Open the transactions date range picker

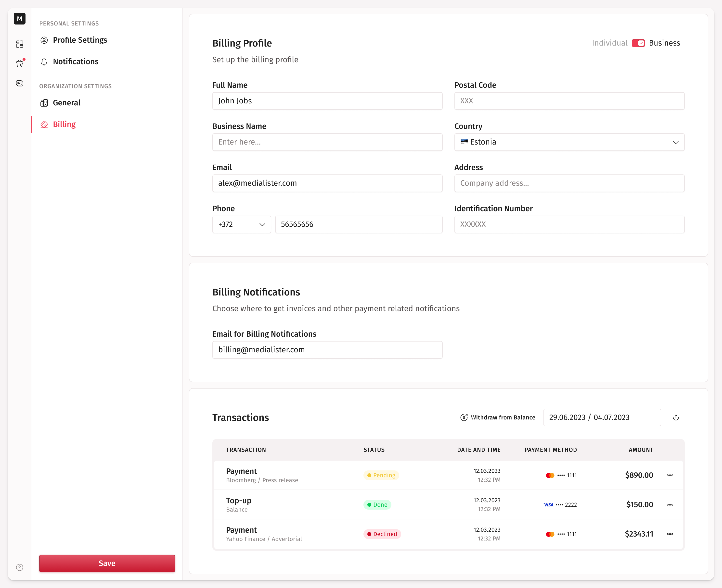[x=602, y=417]
